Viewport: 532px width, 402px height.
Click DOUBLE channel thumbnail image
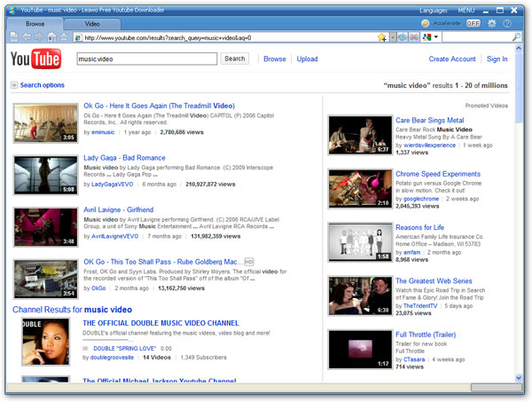point(46,342)
